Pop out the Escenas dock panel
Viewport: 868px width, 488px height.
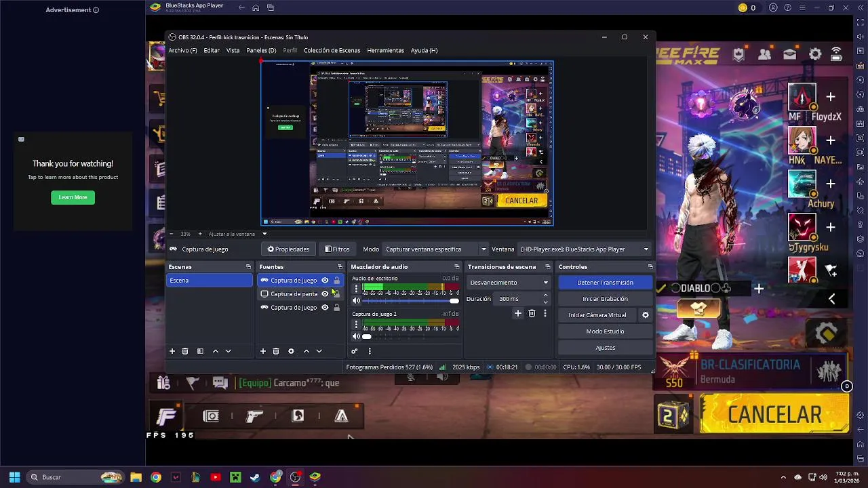click(x=248, y=267)
